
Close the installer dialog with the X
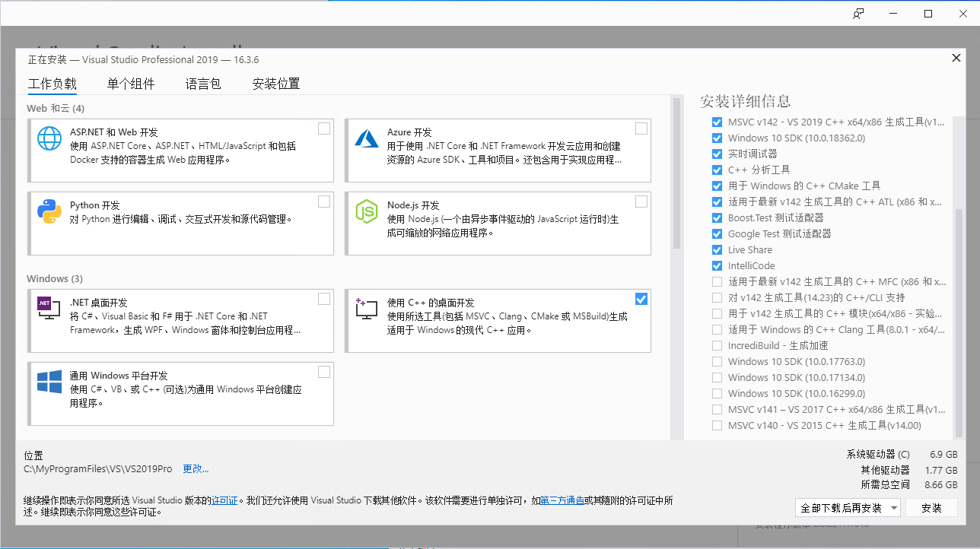[956, 59]
